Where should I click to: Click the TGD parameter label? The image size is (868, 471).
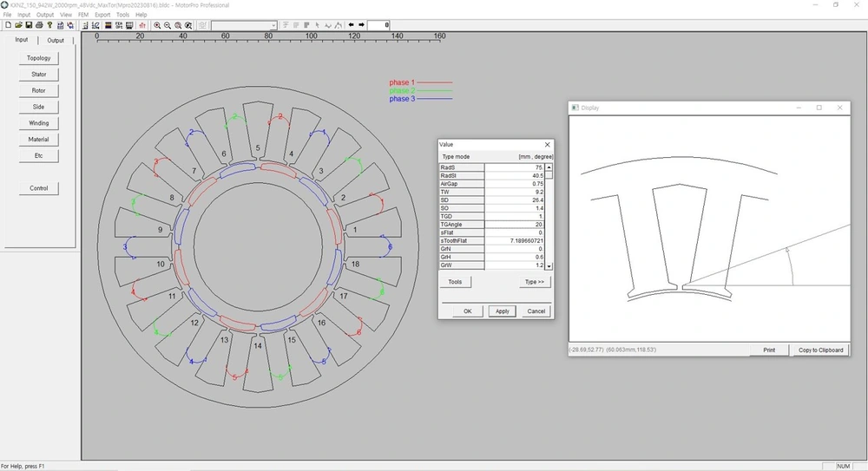(x=462, y=216)
